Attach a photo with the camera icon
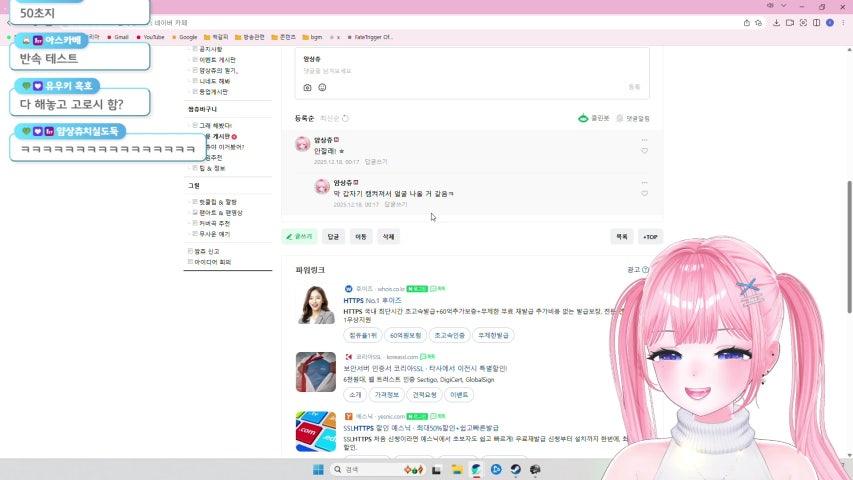 307,87
